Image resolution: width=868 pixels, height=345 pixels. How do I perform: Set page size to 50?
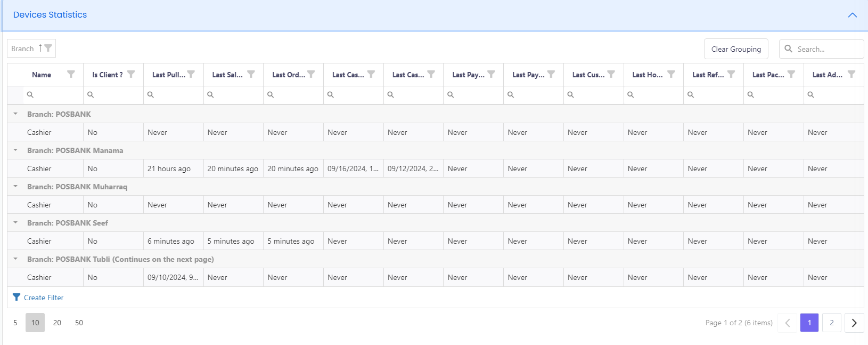coord(79,323)
